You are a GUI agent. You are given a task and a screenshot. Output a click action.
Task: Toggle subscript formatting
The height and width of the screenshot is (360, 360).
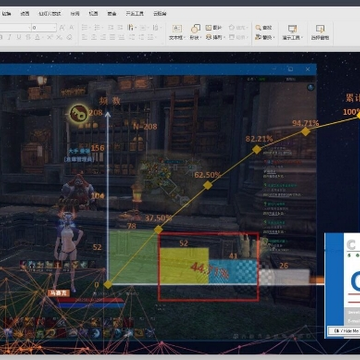coord(60,37)
